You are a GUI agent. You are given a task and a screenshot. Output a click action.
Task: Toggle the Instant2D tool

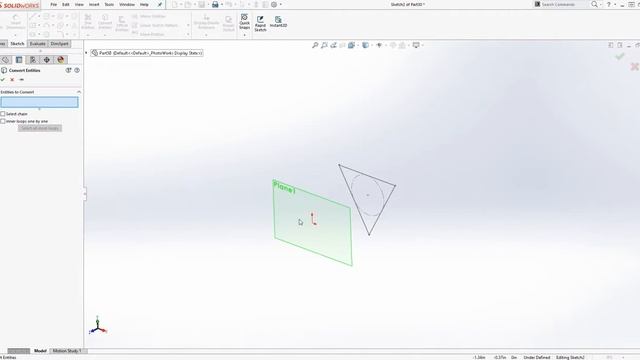click(x=278, y=22)
